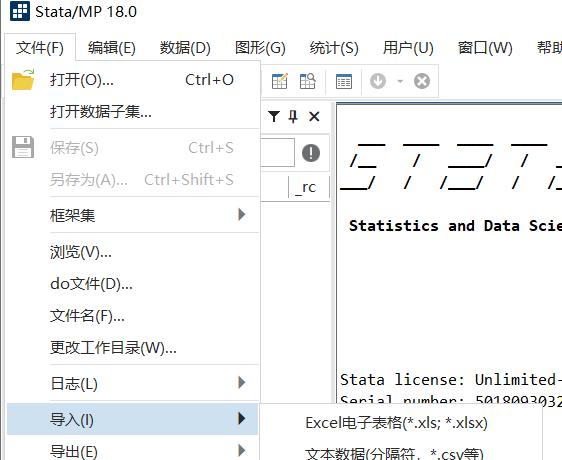Screen dimensions: 562x460
Task: Open the 用户(U) menu
Action: (408, 48)
